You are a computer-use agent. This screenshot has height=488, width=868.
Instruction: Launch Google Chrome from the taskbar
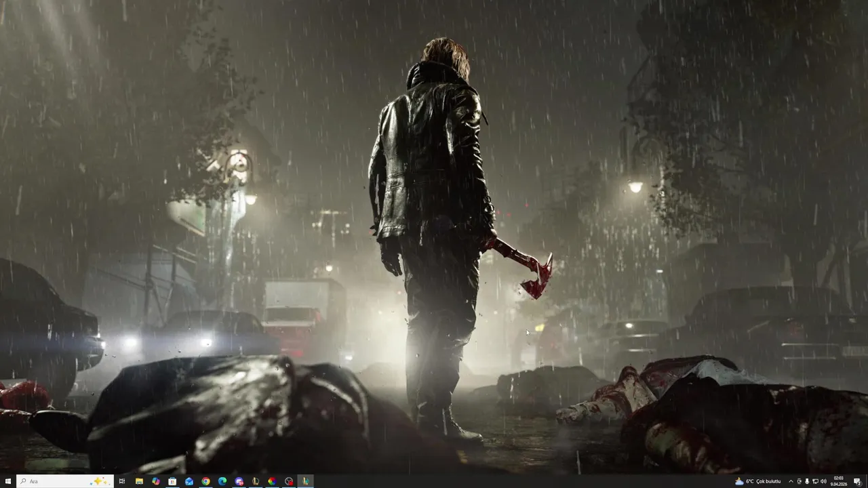click(x=205, y=481)
